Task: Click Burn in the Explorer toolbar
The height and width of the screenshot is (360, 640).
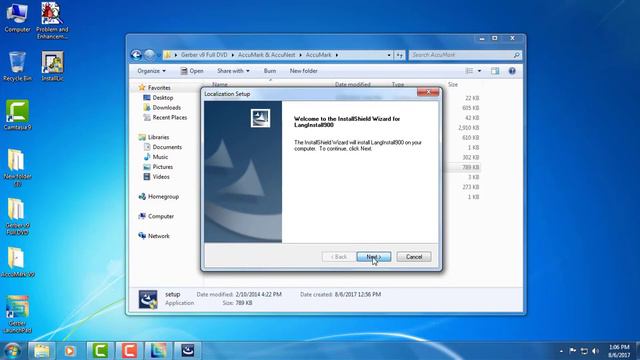Action: [x=270, y=71]
